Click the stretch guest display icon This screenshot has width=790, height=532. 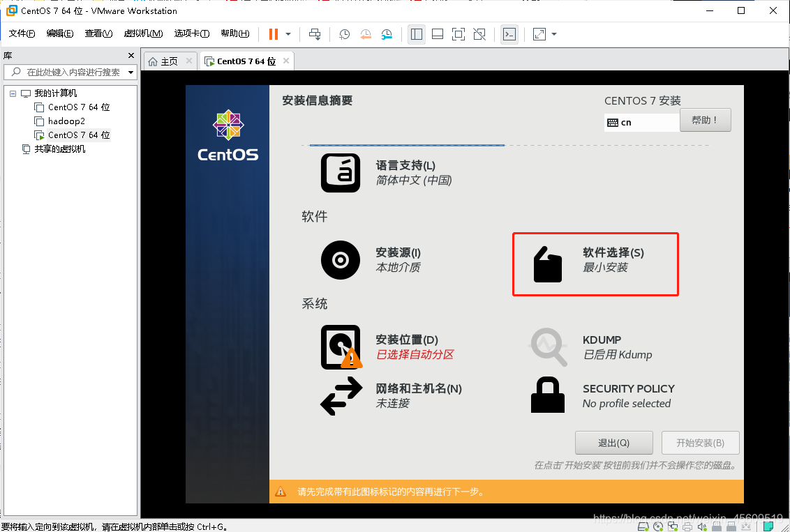[x=539, y=33]
